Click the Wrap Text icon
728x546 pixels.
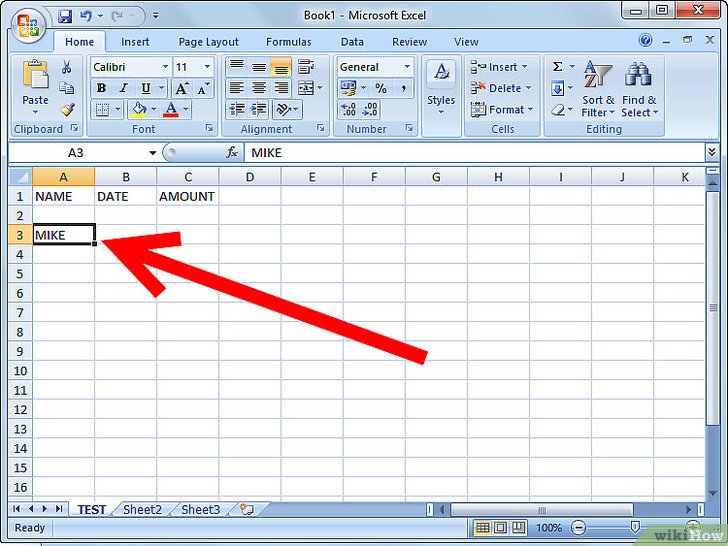[306, 66]
